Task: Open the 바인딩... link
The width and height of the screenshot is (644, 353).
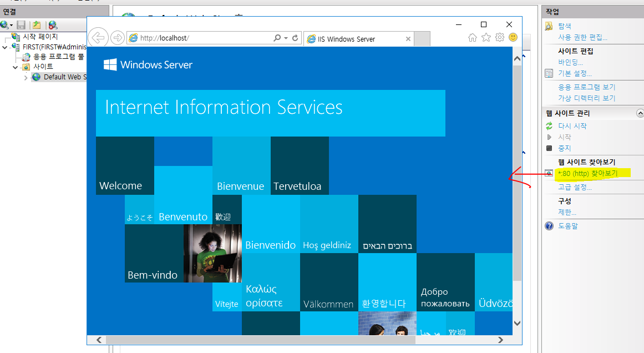Action: 570,62
